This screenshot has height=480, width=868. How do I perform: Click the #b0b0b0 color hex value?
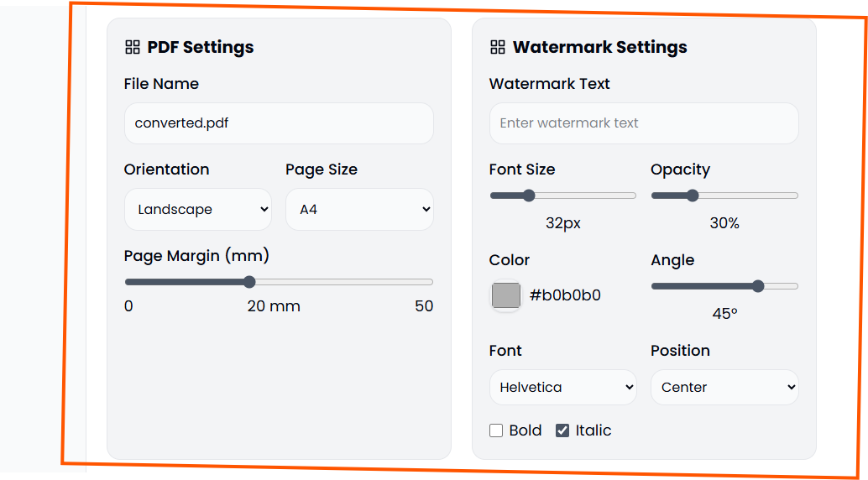(565, 295)
